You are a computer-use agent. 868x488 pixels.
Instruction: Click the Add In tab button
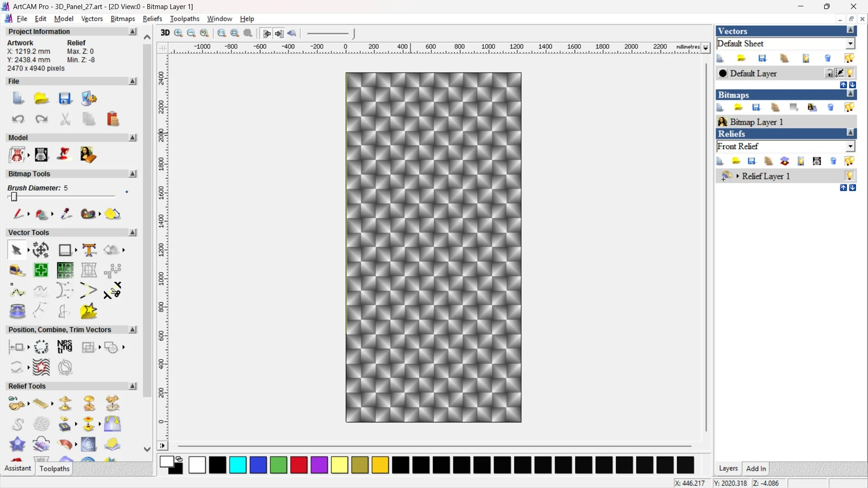[x=756, y=469]
